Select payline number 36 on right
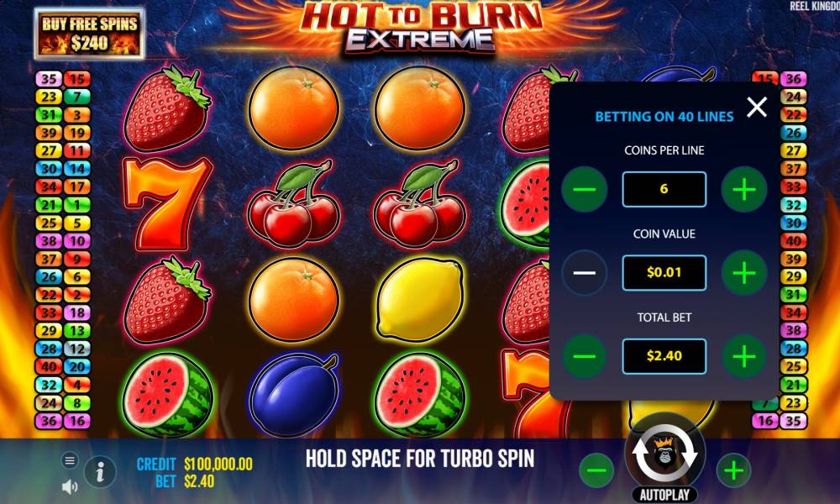840x504 pixels. [x=794, y=79]
